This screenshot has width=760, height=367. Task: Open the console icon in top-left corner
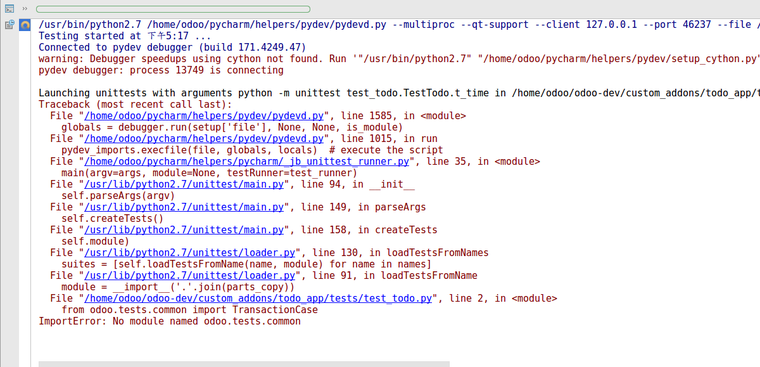point(9,9)
